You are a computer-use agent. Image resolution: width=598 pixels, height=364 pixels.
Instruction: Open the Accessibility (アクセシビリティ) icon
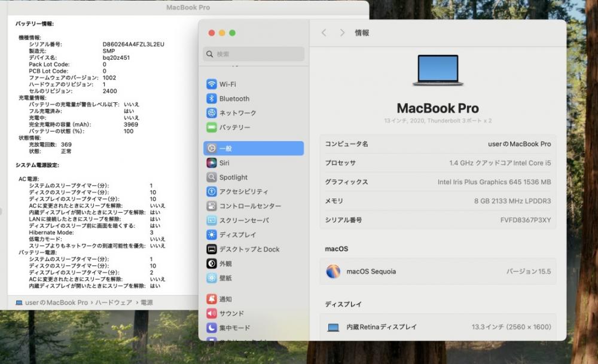(211, 191)
